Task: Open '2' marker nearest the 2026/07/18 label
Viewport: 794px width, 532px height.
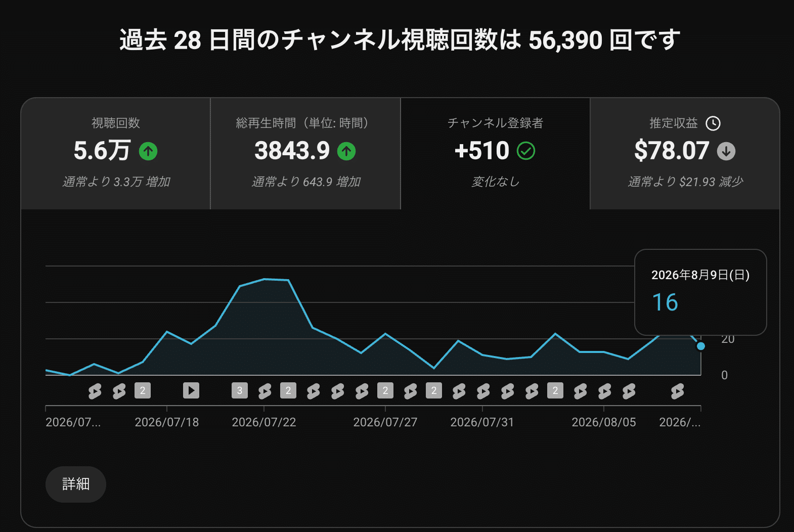Action: (143, 390)
